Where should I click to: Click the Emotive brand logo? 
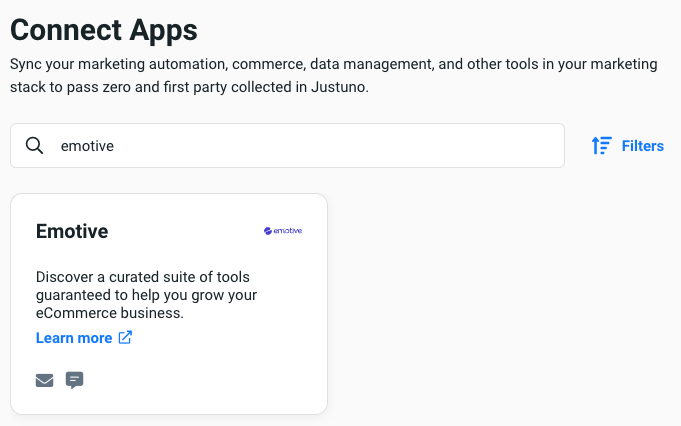282,231
